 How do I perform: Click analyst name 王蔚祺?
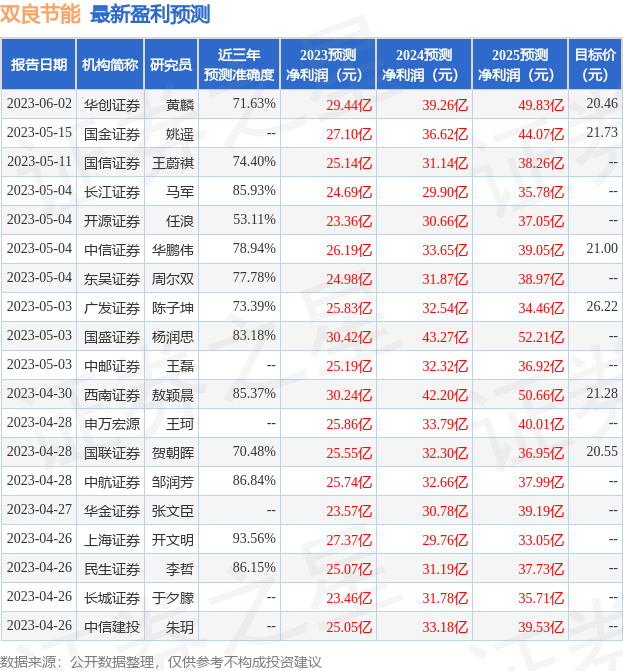[x=173, y=163]
